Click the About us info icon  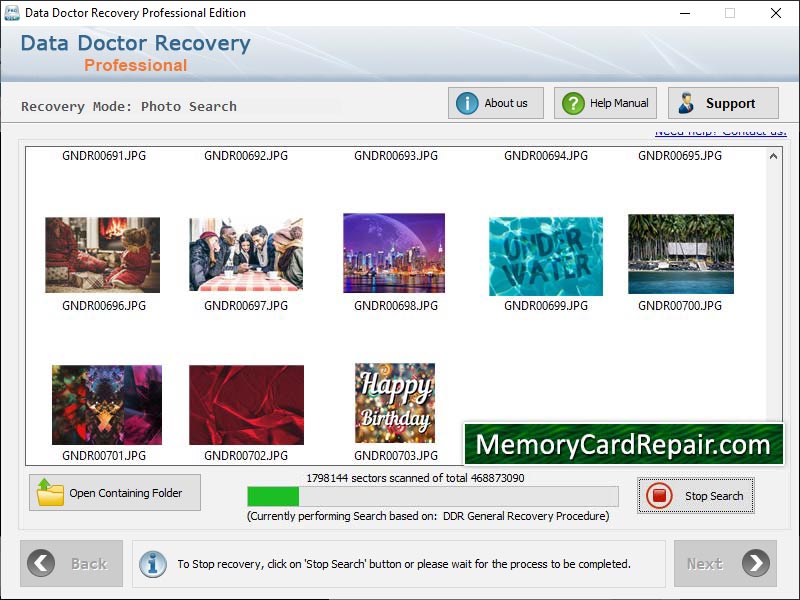click(x=469, y=102)
